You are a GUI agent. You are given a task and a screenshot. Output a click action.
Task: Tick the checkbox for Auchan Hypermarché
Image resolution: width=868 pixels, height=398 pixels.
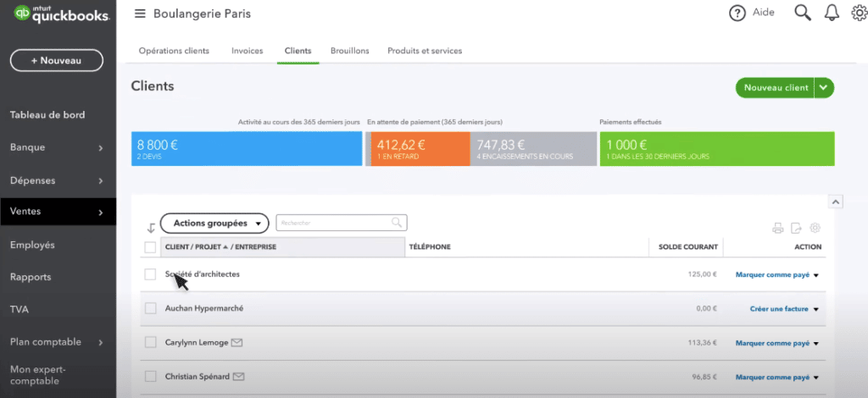pos(150,308)
